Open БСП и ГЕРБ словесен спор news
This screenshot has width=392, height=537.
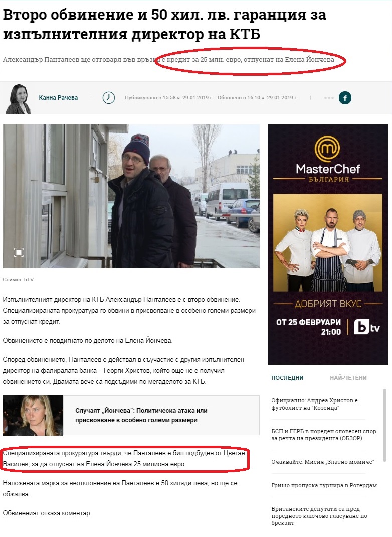point(324,435)
